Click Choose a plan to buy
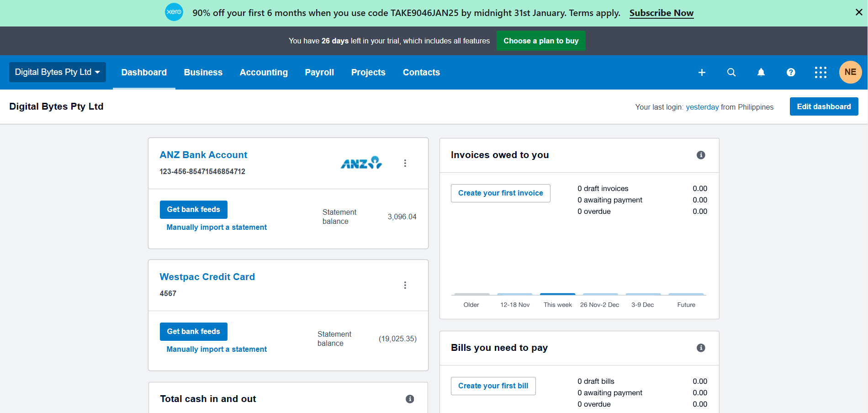The height and width of the screenshot is (413, 868). pyautogui.click(x=541, y=41)
